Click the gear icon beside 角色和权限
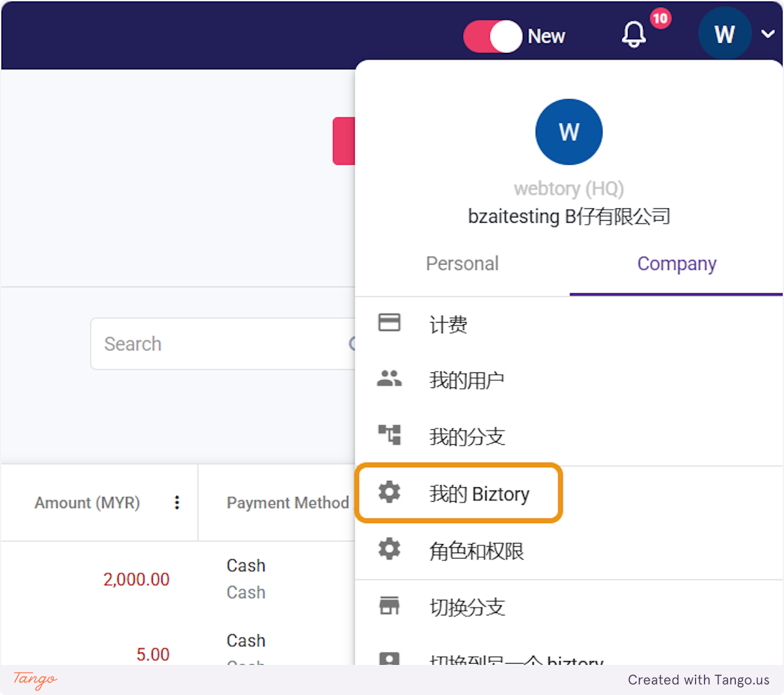Screen dimensions: 784x695 tap(389, 549)
